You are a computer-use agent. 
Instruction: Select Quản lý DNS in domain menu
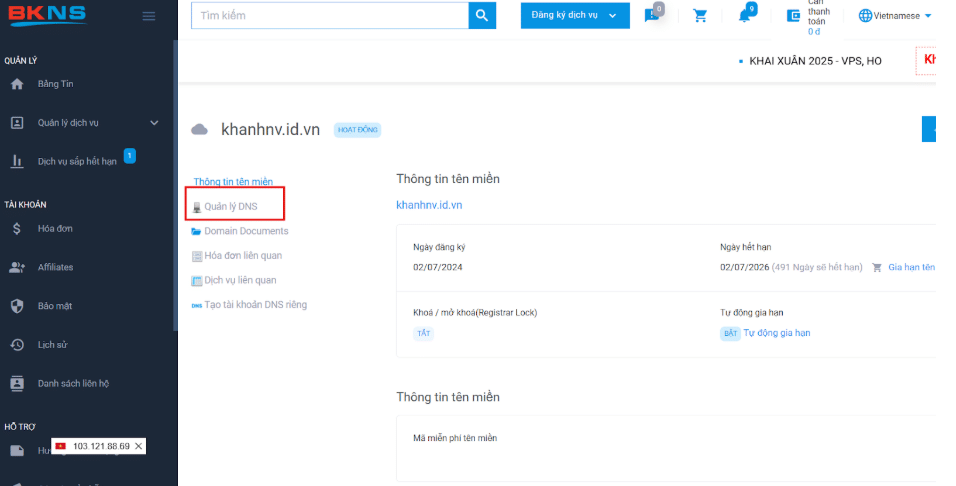point(230,207)
